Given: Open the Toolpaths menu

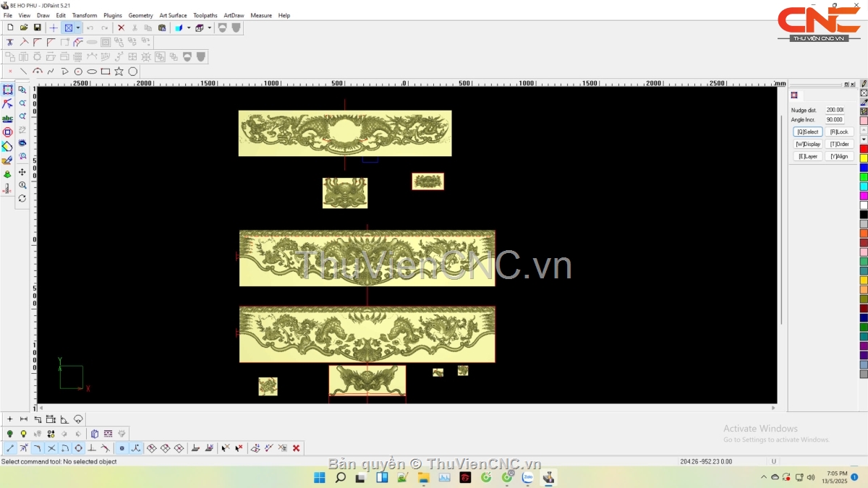Looking at the screenshot, I should 205,15.
